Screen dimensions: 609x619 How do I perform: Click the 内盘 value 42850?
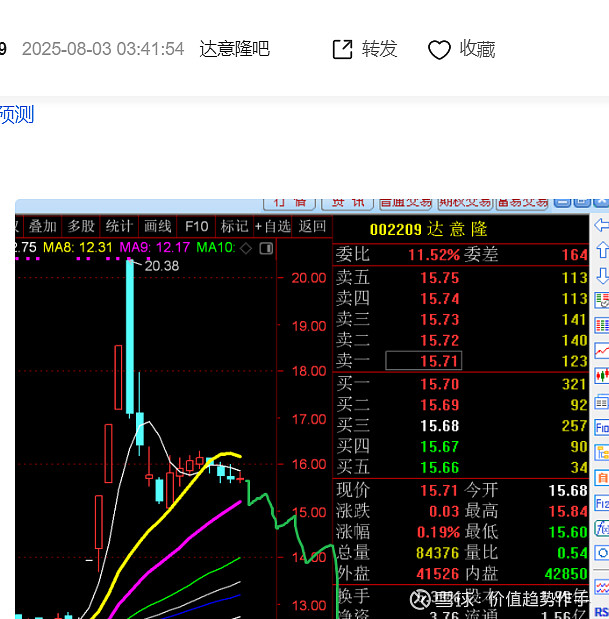[566, 574]
